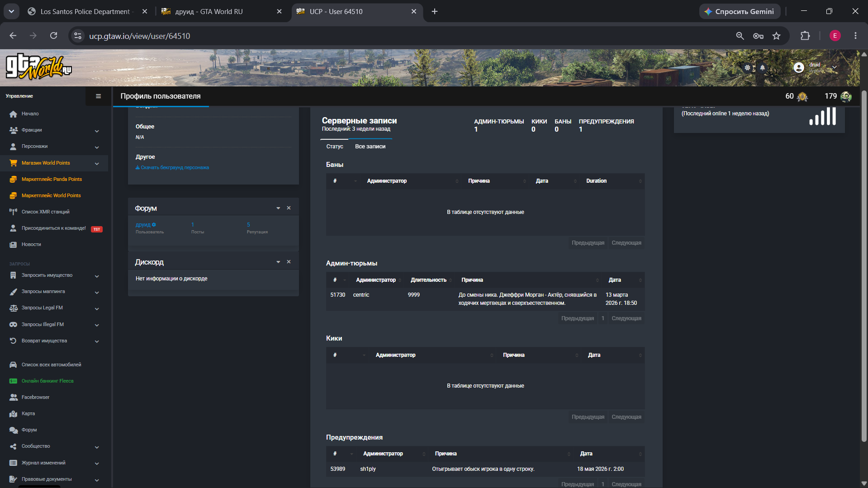This screenshot has height=488, width=868.
Task: Click the notification bell icon in header
Action: (762, 68)
